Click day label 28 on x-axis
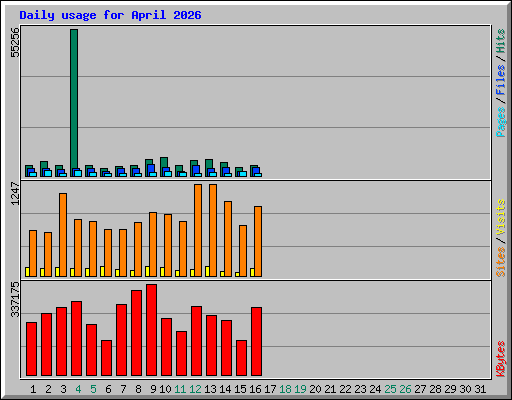This screenshot has width=512, height=400. (435, 389)
